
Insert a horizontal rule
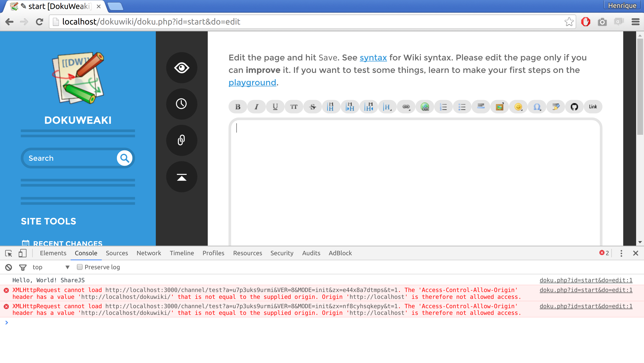coord(481,107)
